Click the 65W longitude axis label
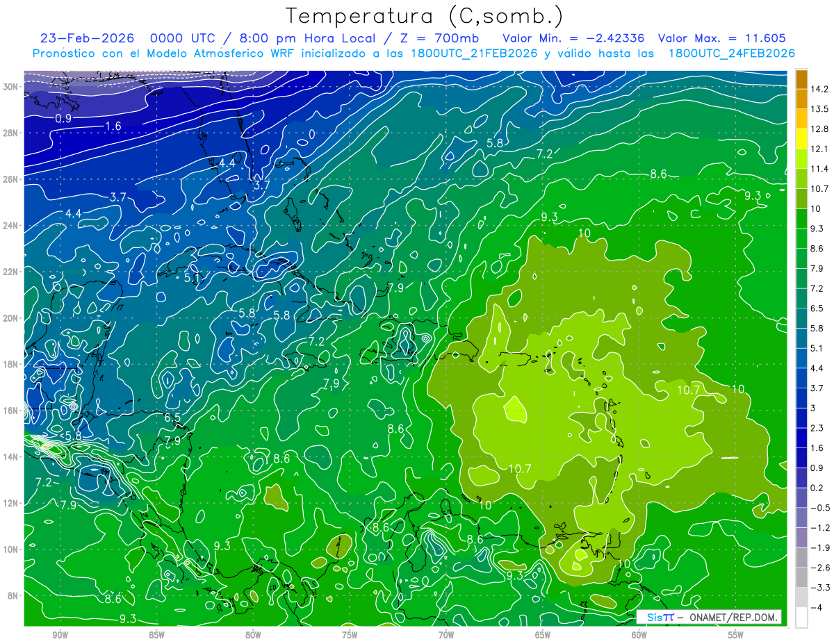Viewport: 834px width, 644px height. coord(543,635)
